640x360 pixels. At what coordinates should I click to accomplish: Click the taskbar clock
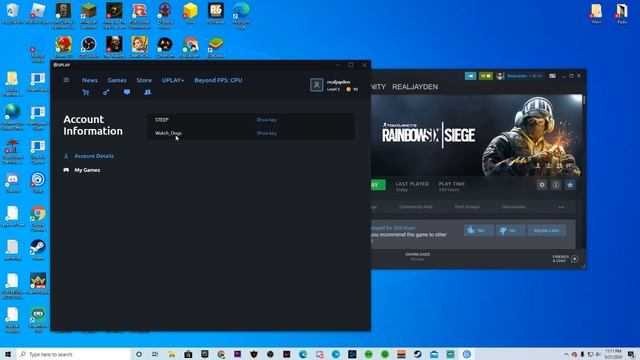point(613,354)
